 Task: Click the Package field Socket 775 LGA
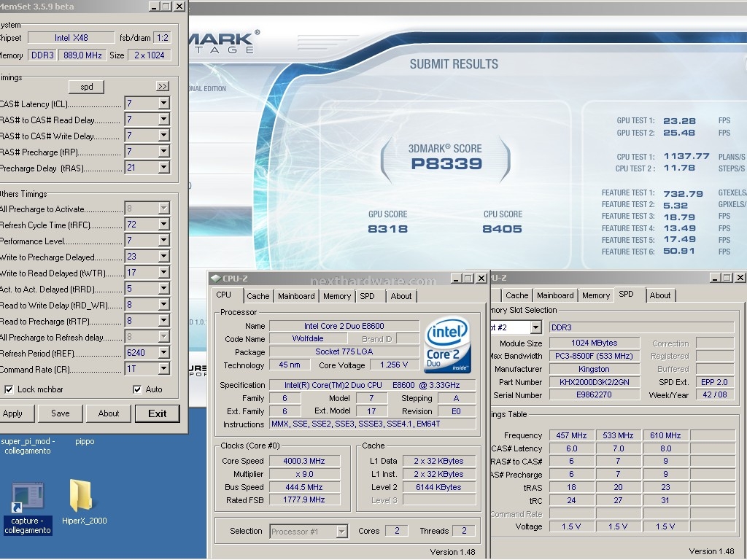pos(344,351)
